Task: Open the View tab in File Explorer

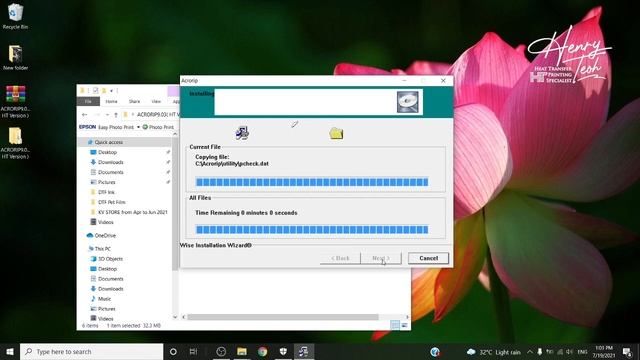Action: tap(156, 101)
